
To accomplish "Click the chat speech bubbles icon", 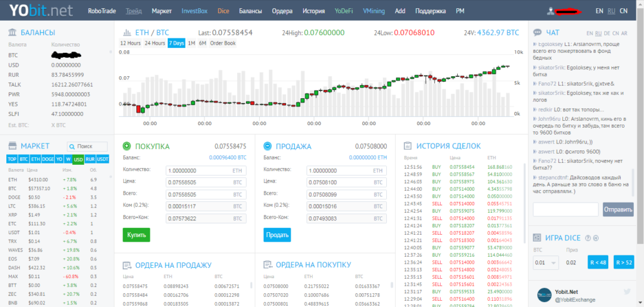I will [x=537, y=33].
